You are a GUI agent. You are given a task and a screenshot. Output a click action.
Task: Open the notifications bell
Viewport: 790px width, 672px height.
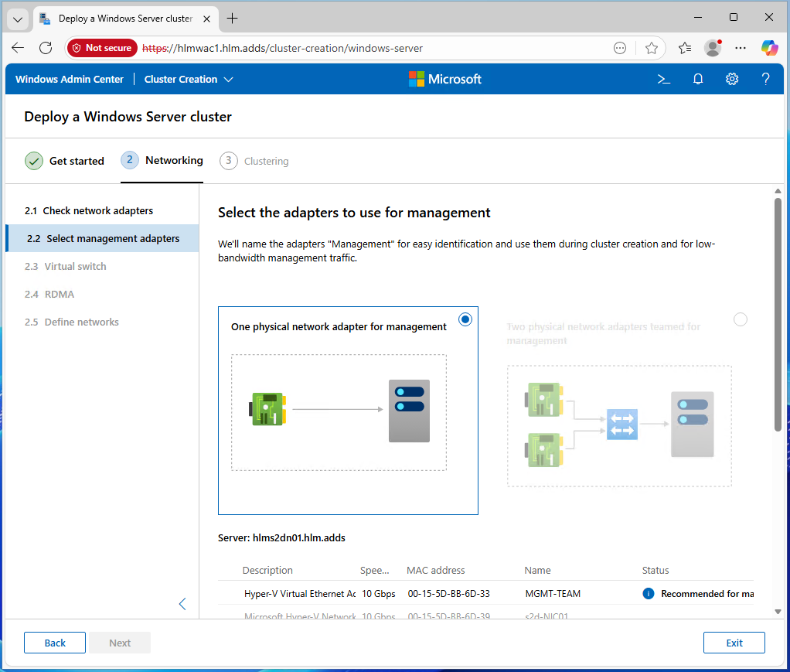pos(698,79)
